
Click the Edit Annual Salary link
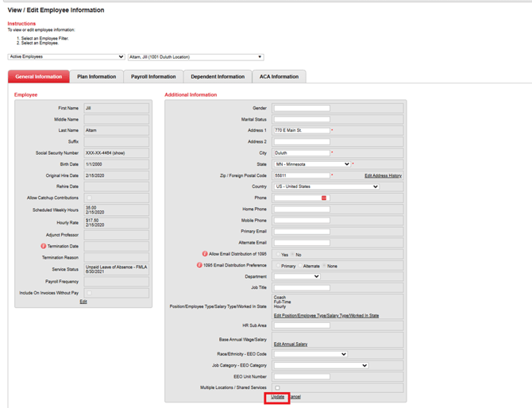tap(291, 344)
